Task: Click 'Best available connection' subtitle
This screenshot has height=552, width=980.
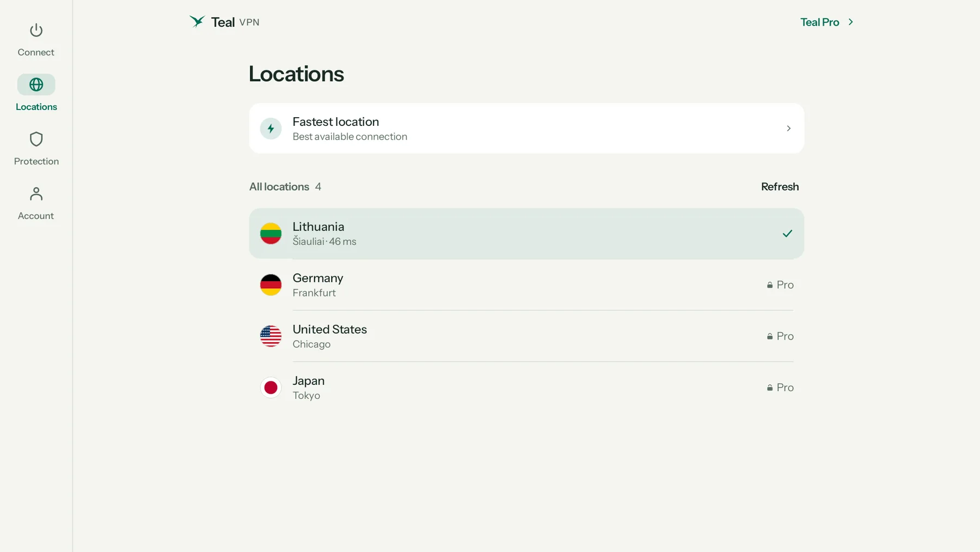Action: pos(350,137)
